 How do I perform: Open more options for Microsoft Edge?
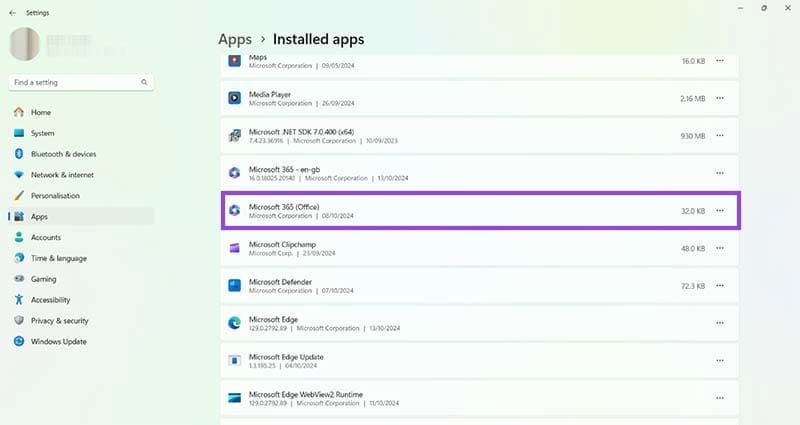click(x=720, y=323)
